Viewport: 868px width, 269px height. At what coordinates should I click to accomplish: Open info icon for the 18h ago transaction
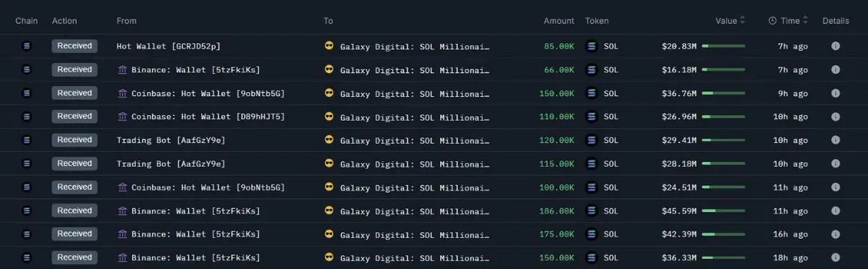835,258
